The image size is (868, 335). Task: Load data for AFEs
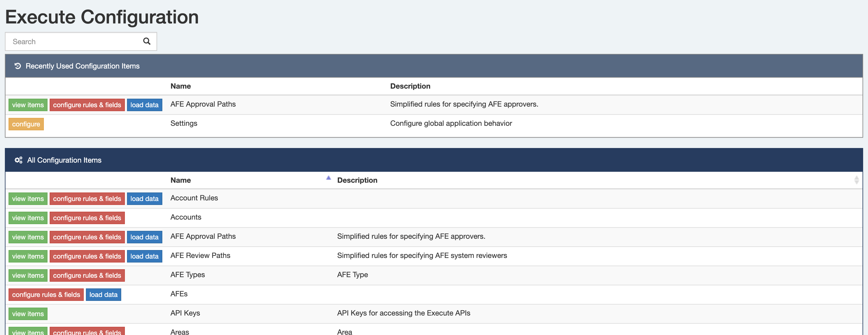point(104,295)
